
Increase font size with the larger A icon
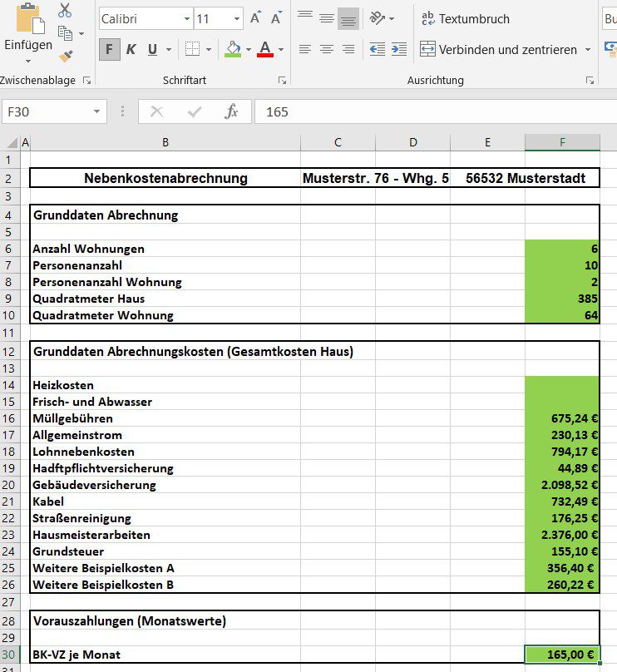coord(256,18)
